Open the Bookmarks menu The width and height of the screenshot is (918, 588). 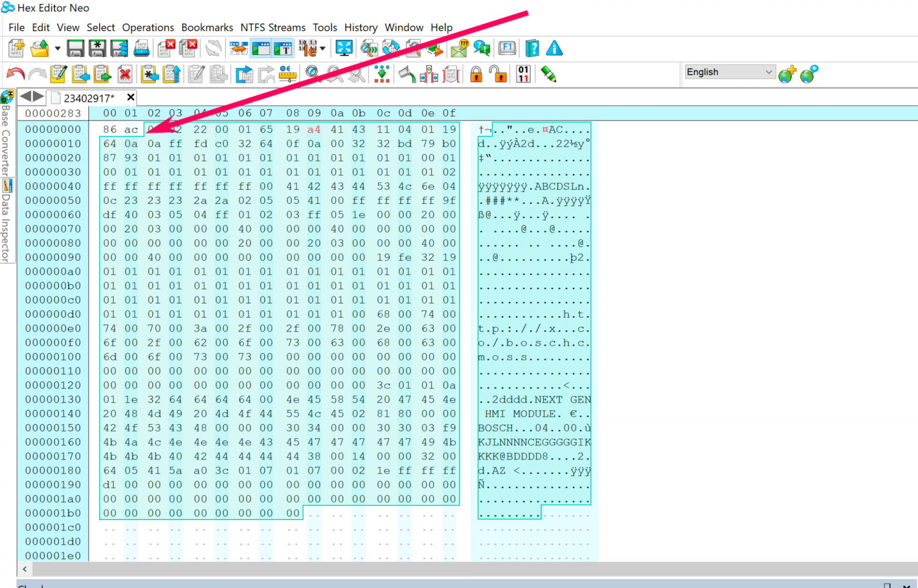pos(207,28)
